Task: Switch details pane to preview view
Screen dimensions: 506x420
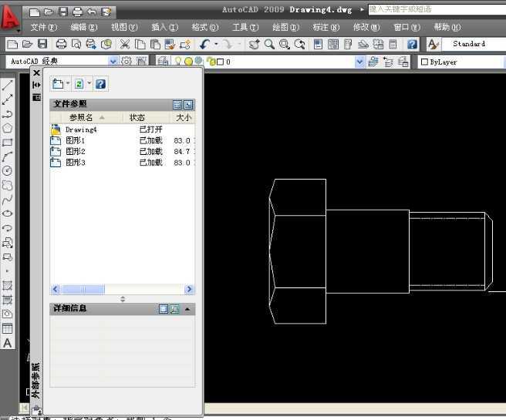Action: click(174, 309)
